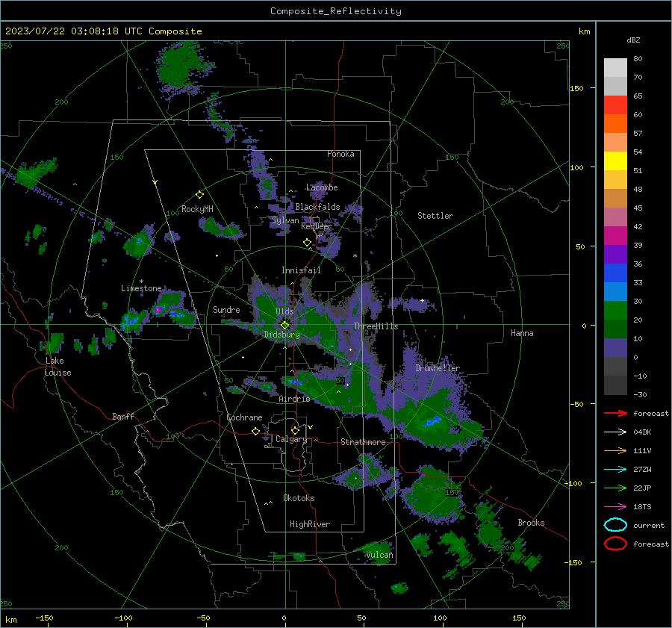Image resolution: width=672 pixels, height=628 pixels.
Task: Click the 'current' legend text
Action: (x=649, y=526)
